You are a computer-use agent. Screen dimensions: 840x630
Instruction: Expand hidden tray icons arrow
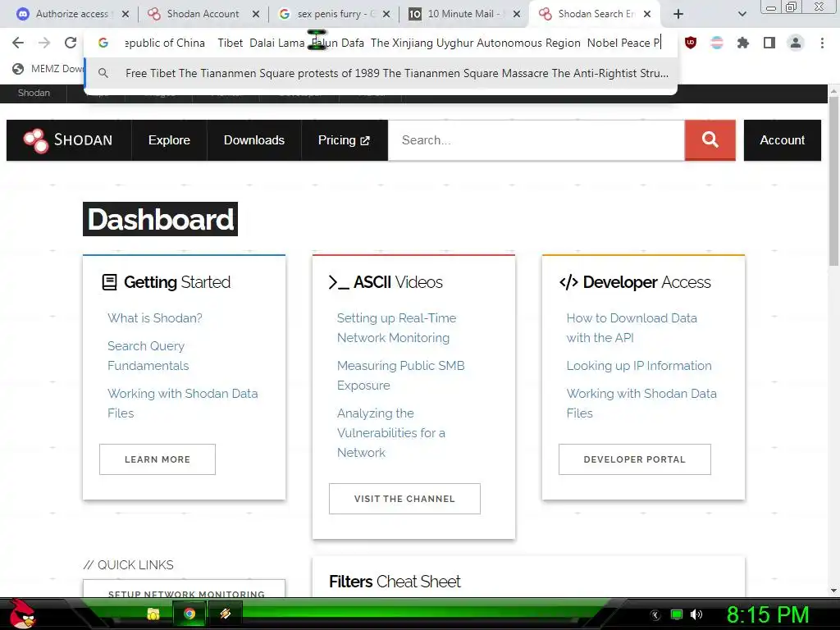click(655, 615)
